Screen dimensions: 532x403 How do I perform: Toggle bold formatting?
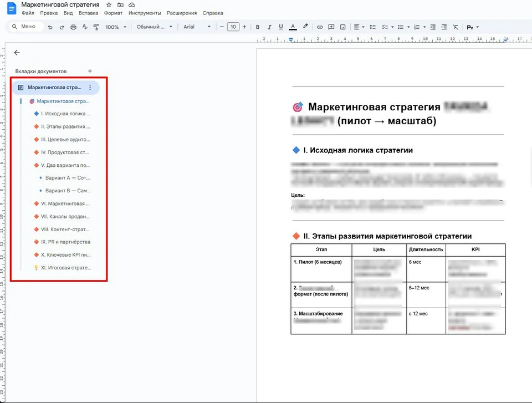[x=258, y=27]
